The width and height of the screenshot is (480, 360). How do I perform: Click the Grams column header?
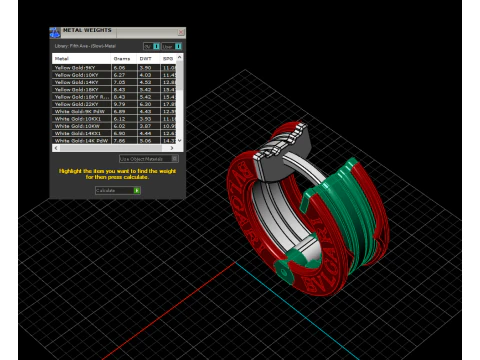click(124, 59)
